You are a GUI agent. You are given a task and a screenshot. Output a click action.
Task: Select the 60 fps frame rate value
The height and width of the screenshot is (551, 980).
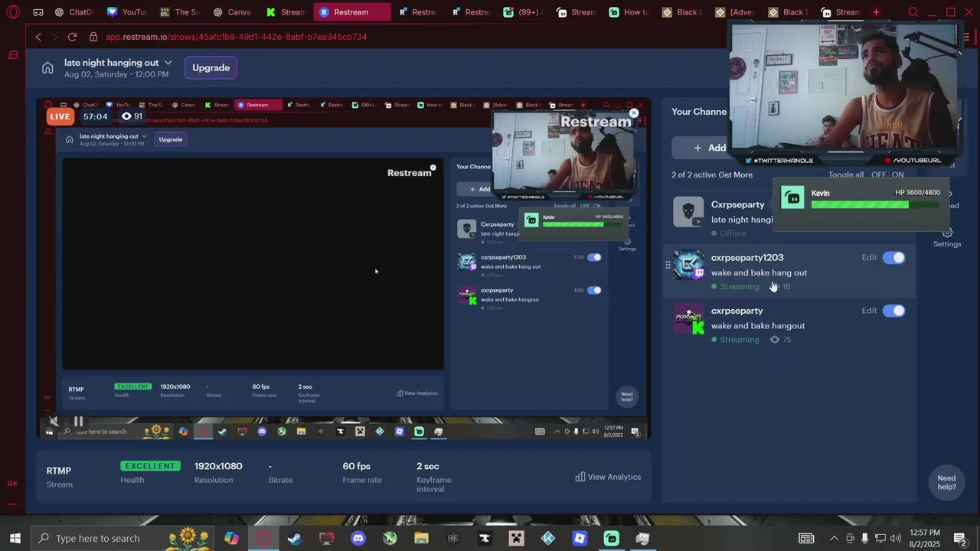(357, 466)
